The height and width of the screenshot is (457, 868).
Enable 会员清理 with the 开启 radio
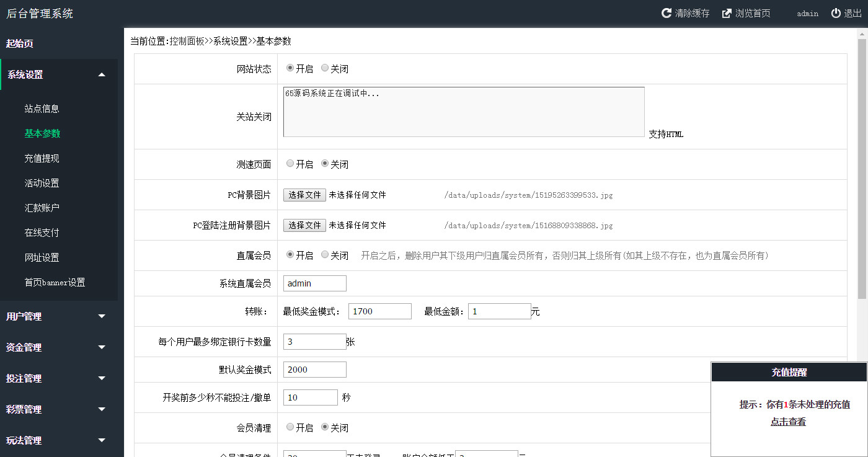[290, 427]
